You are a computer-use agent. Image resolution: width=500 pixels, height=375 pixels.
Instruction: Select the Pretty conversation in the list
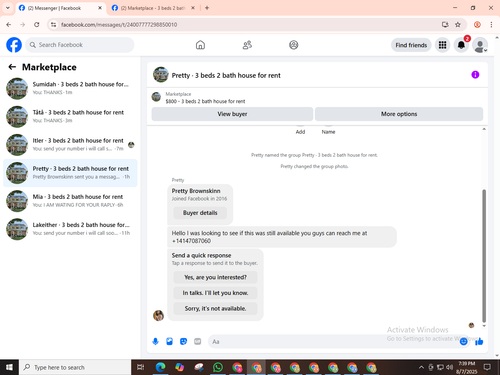pos(70,173)
